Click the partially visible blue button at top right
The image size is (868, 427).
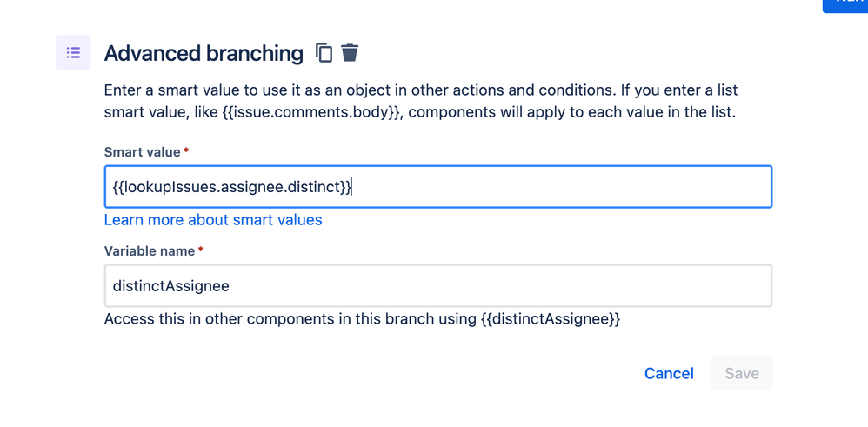click(848, 4)
